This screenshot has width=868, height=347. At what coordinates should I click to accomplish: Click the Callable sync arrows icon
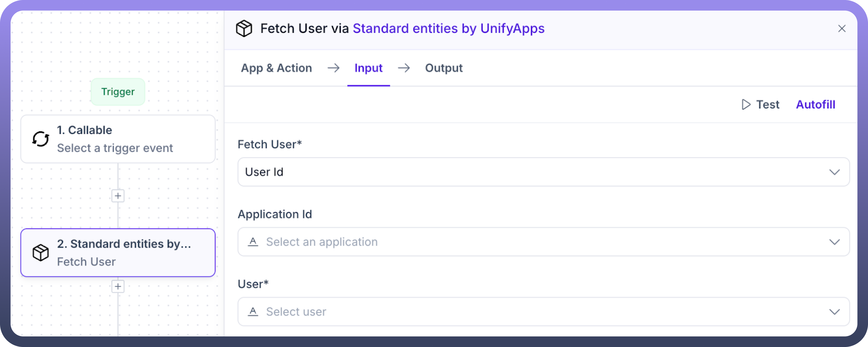point(41,139)
